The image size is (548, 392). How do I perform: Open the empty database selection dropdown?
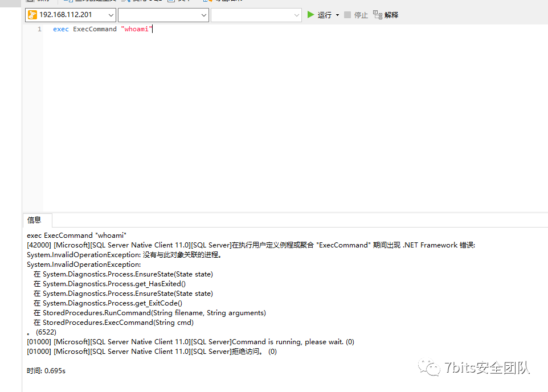163,15
